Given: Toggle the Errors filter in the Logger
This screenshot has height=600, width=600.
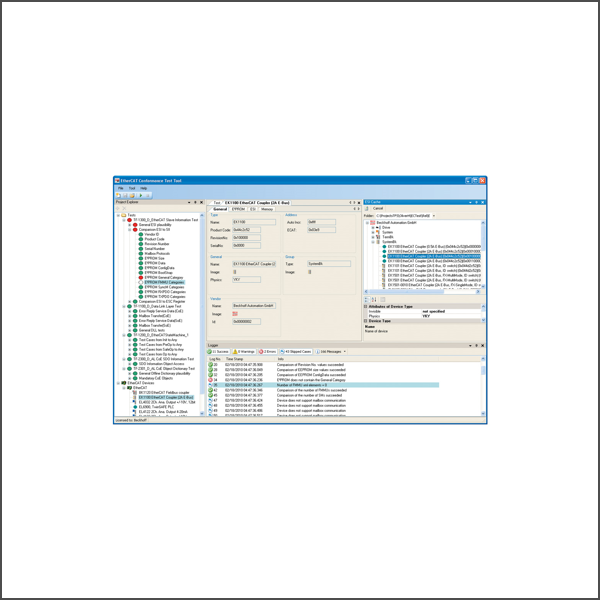Looking at the screenshot, I should point(267,352).
